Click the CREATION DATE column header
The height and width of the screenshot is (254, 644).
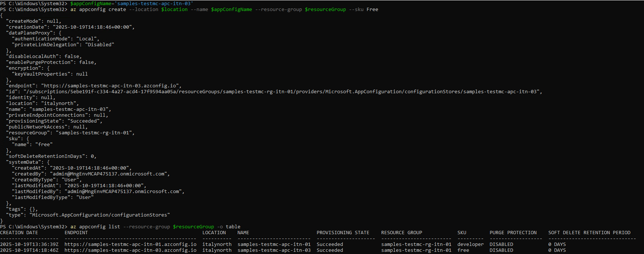pyautogui.click(x=19, y=233)
